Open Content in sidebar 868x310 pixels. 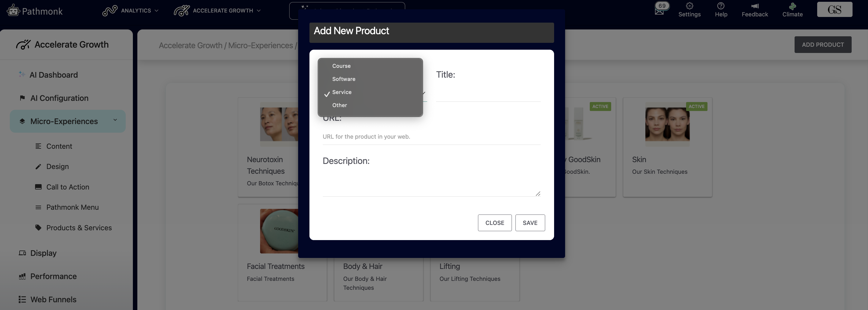pyautogui.click(x=59, y=146)
